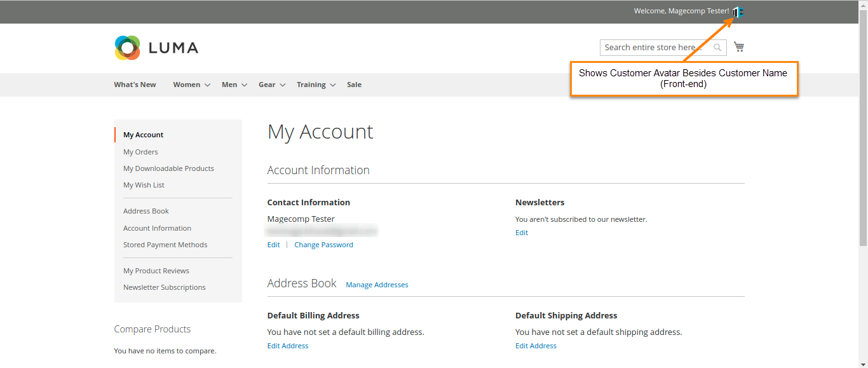The width and height of the screenshot is (868, 368).
Task: Expand the Women menu chevron
Action: (x=207, y=85)
